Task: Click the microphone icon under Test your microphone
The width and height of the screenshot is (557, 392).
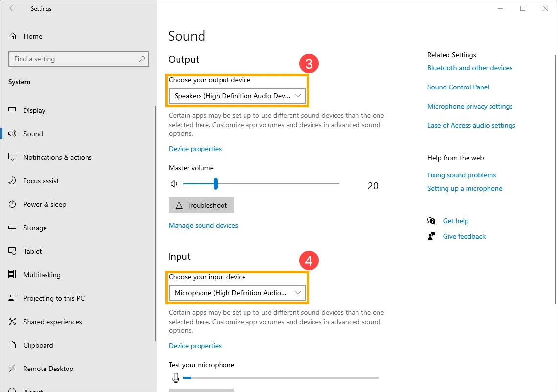Action: pyautogui.click(x=175, y=377)
